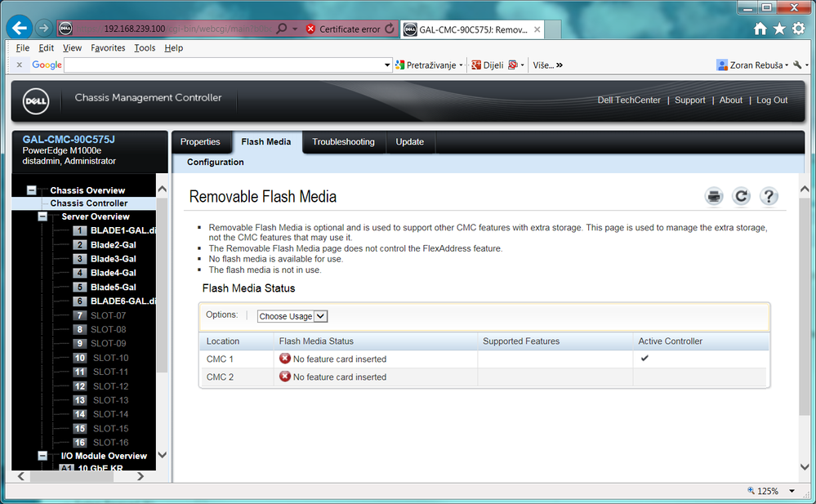
Task: Click the browser Forward arrow button
Action: pyautogui.click(x=44, y=28)
